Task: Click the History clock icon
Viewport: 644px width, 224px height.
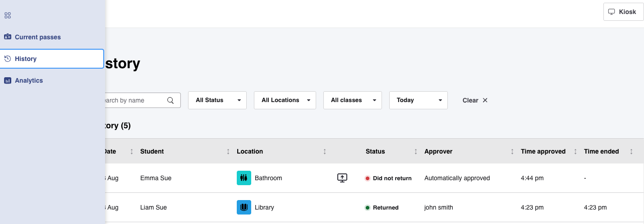Action: pos(8,59)
